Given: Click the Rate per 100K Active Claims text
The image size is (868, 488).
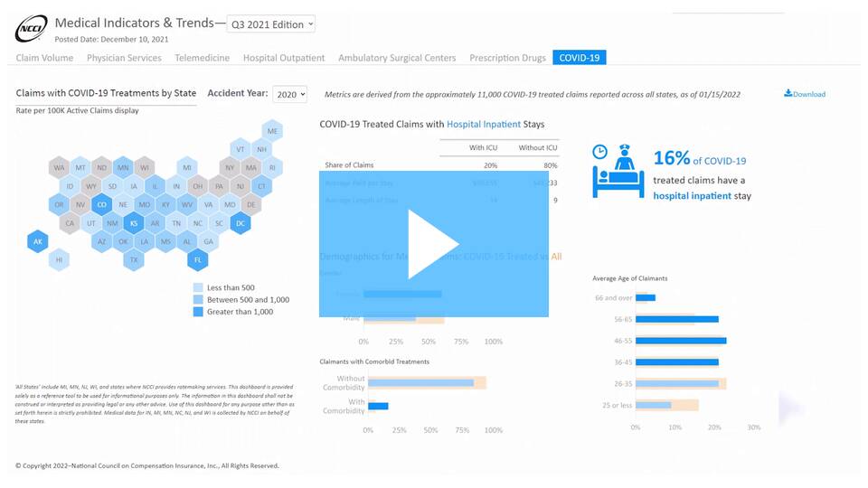Looking at the screenshot, I should coord(77,110).
